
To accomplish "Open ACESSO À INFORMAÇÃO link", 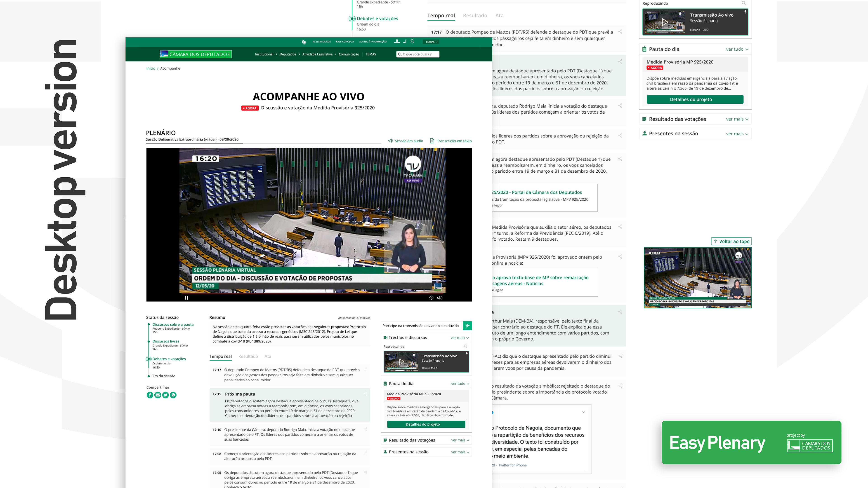I will (373, 42).
